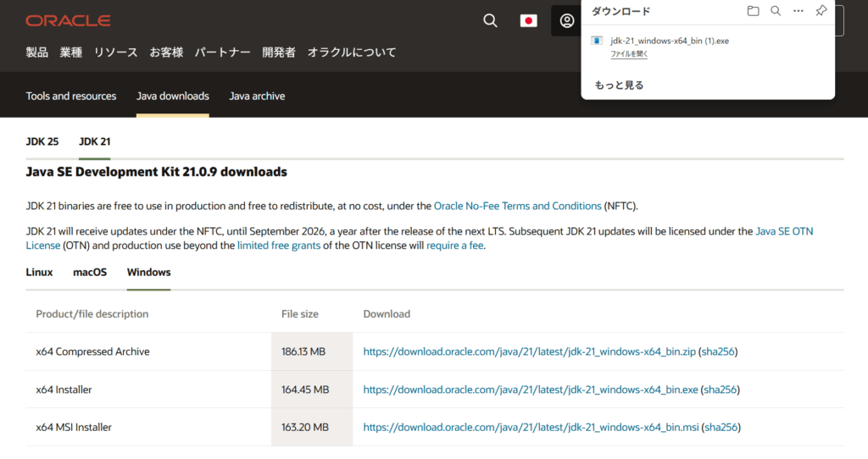The width and height of the screenshot is (868, 459).
Task: Switch to the Java archive tab
Action: [257, 96]
